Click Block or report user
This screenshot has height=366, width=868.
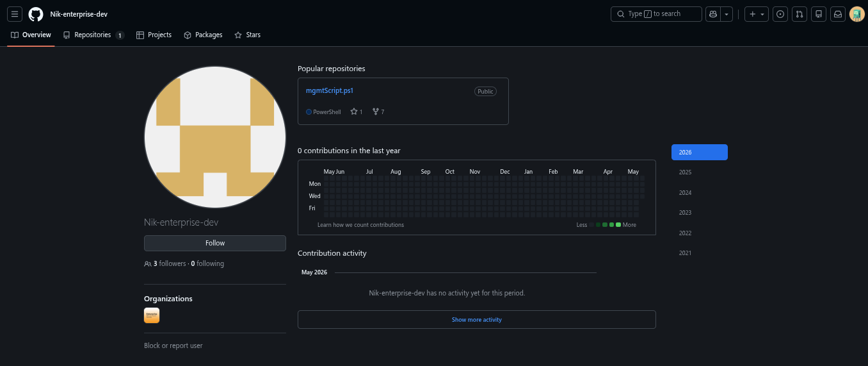pyautogui.click(x=173, y=345)
